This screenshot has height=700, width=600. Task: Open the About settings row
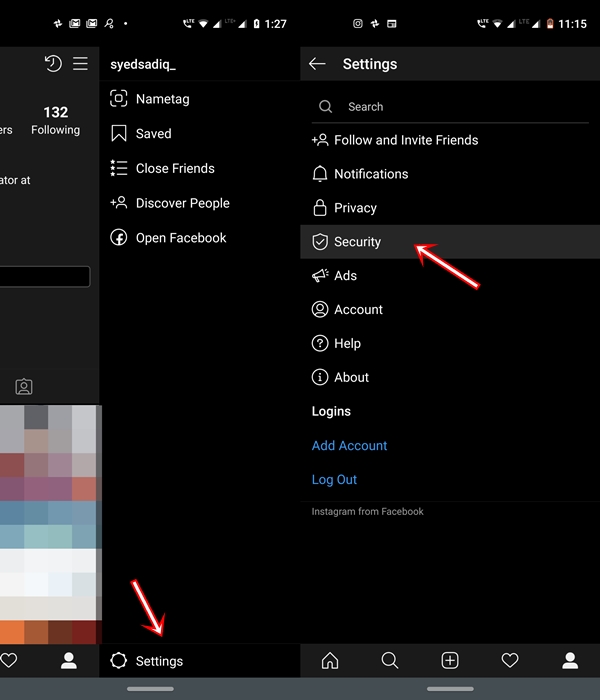(450, 377)
